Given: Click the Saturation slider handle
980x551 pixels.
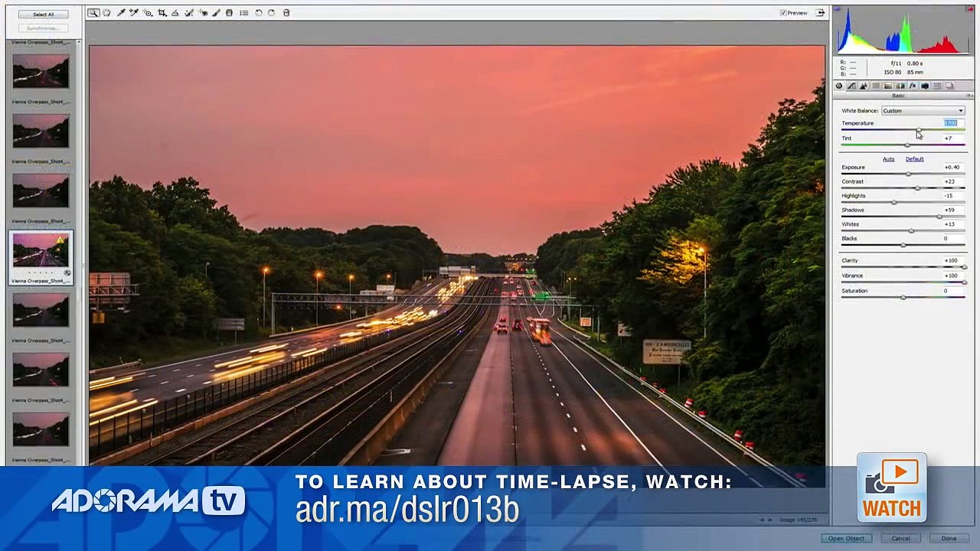Looking at the screenshot, I should pyautogui.click(x=903, y=298).
